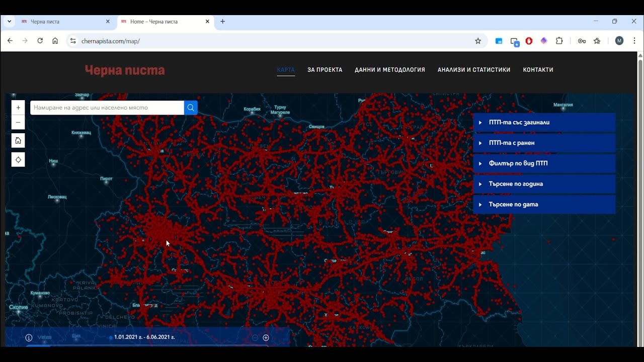Open the red stop-hand adblock extension

pyautogui.click(x=529, y=41)
